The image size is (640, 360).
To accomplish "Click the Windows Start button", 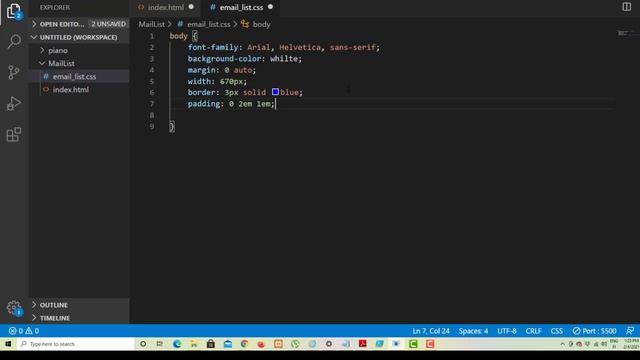I will (x=8, y=344).
